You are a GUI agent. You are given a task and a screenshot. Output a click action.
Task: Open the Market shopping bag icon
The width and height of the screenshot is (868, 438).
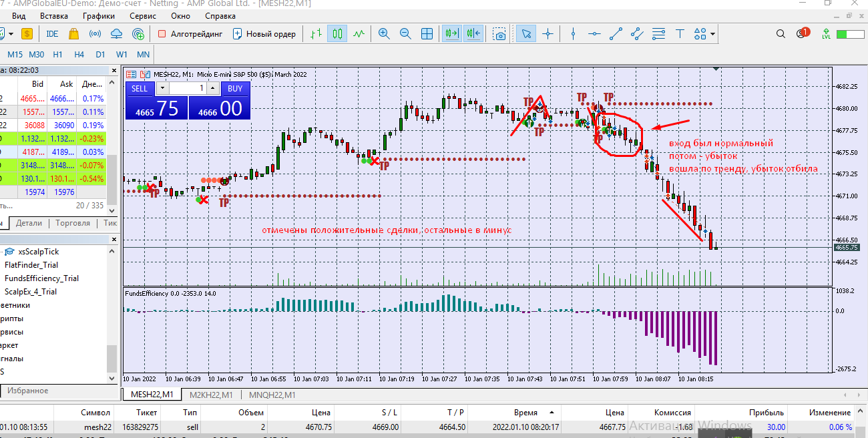tap(73, 33)
